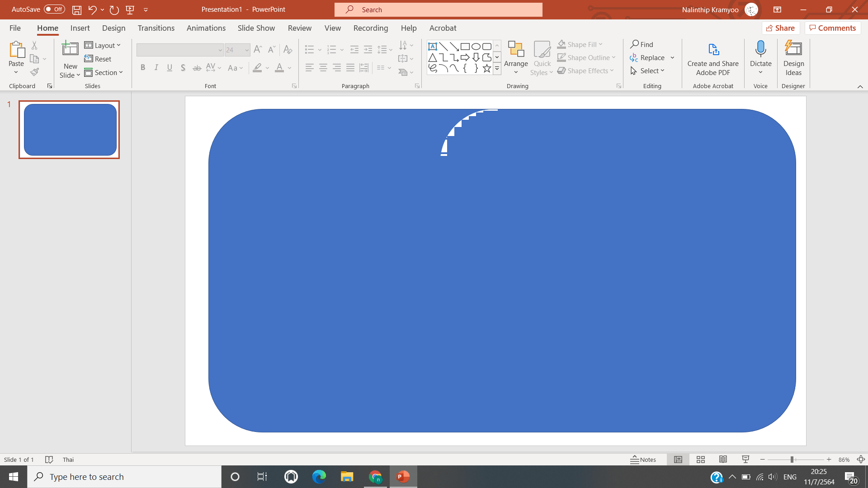This screenshot has width=868, height=488.
Task: Expand the Layout dropdown
Action: pyautogui.click(x=103, y=45)
